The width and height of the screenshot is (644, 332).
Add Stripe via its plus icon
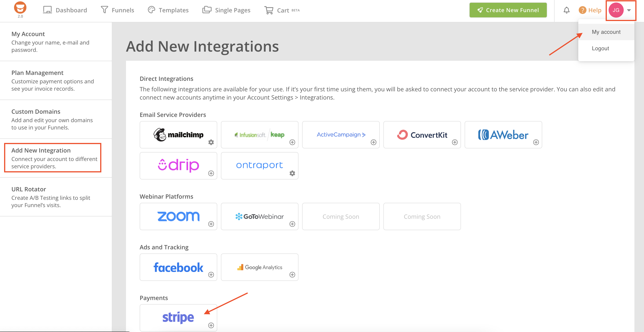pyautogui.click(x=211, y=325)
